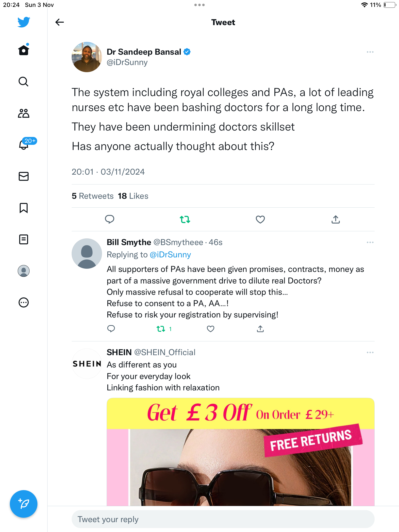The image size is (399, 532).
Task: Open the @iDrSunny reply mention link
Action: coord(170,255)
